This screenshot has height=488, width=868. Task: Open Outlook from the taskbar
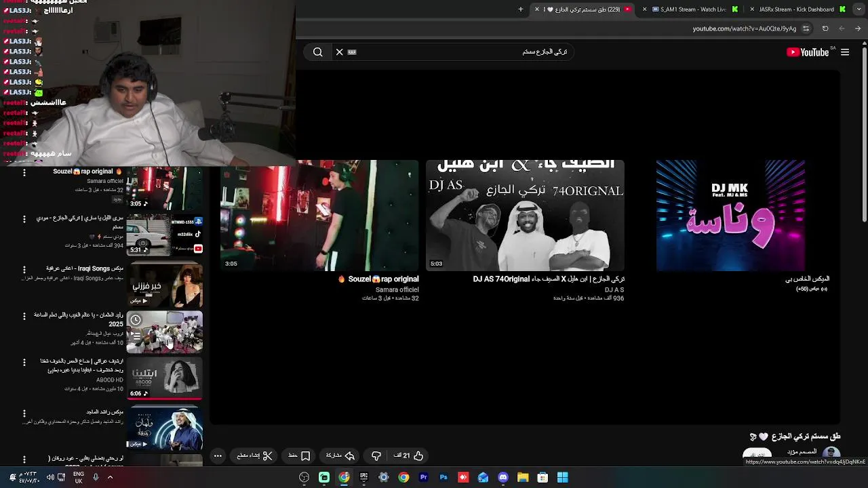click(x=483, y=477)
